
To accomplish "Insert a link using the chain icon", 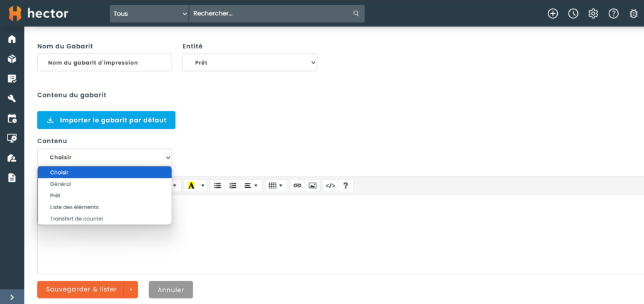I will pyautogui.click(x=297, y=186).
